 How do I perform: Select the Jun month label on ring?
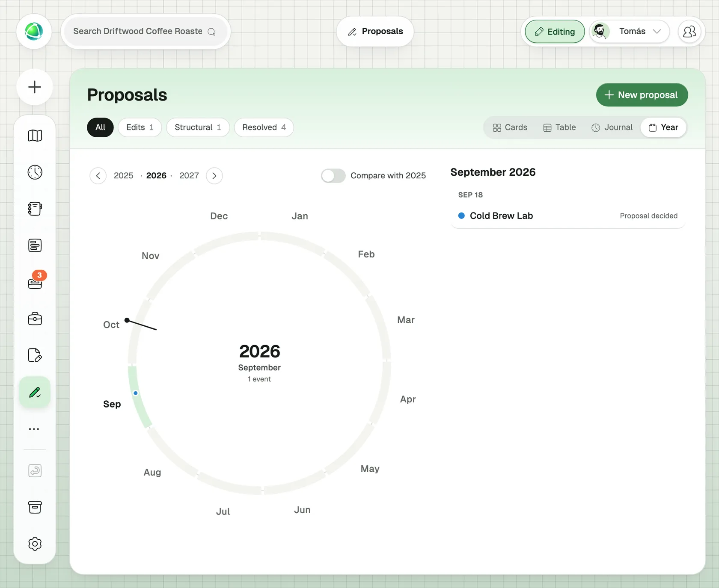pos(302,510)
